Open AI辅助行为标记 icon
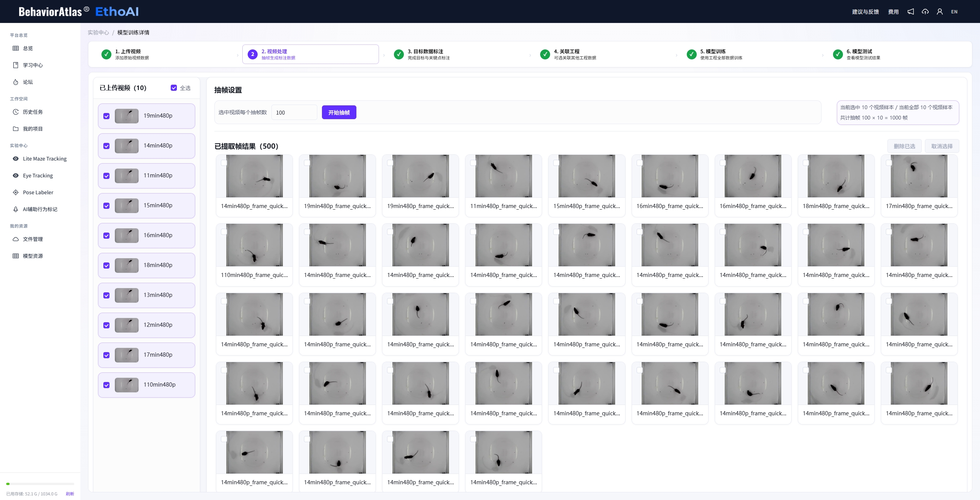Image resolution: width=980 pixels, height=500 pixels. coord(16,209)
